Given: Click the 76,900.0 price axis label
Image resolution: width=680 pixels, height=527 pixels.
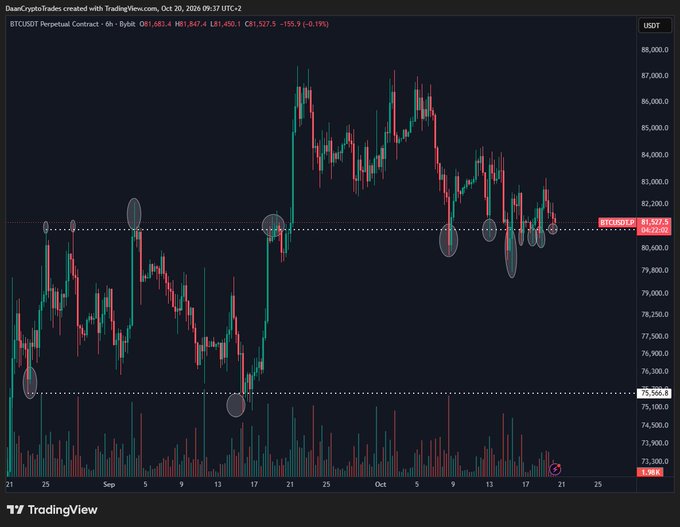Looking at the screenshot, I should coord(655,354).
